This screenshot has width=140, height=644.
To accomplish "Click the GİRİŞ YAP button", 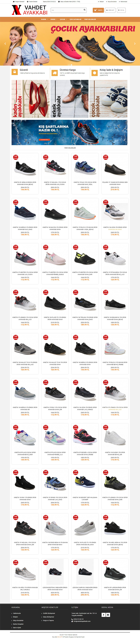I will click(110, 10).
